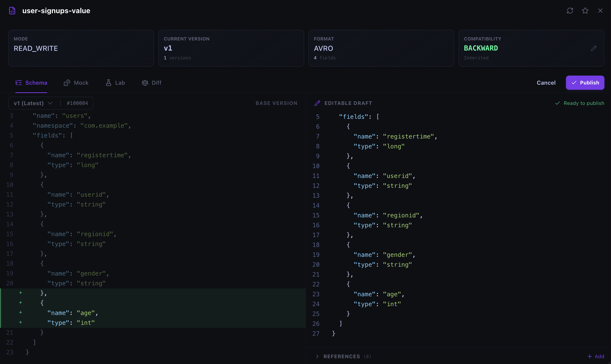Open the Lab tab
This screenshot has width=611, height=364.
pos(115,83)
